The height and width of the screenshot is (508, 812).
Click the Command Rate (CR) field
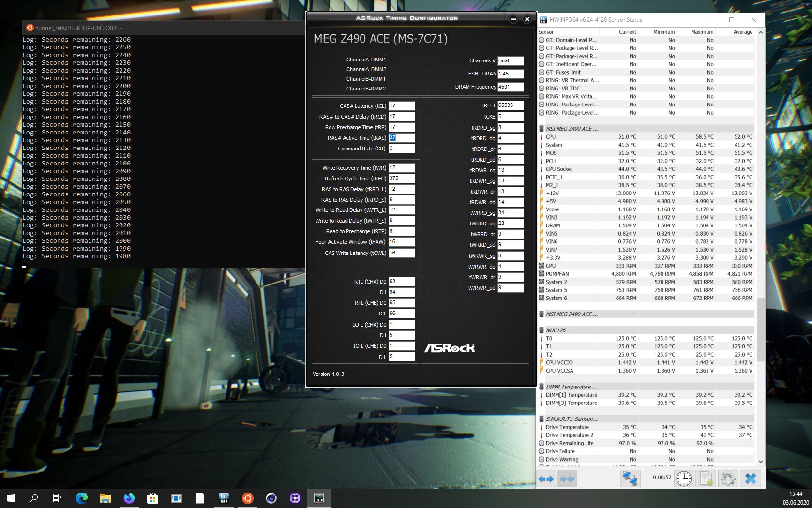[402, 149]
